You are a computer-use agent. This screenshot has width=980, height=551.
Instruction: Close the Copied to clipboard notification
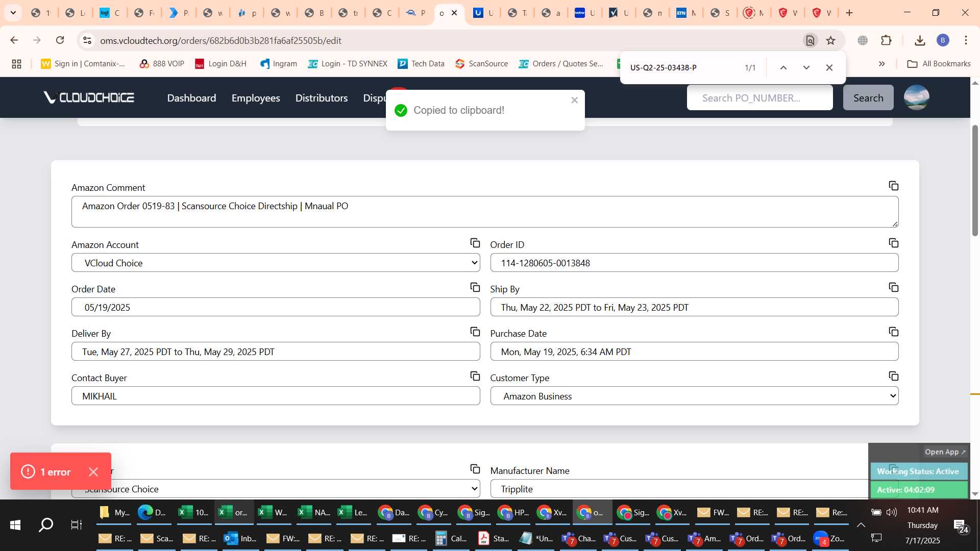click(x=574, y=100)
